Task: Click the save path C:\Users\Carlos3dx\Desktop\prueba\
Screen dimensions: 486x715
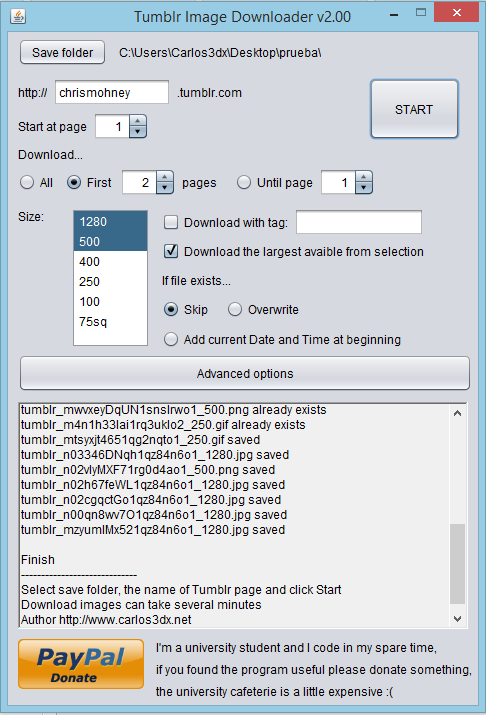Action: pos(220,53)
